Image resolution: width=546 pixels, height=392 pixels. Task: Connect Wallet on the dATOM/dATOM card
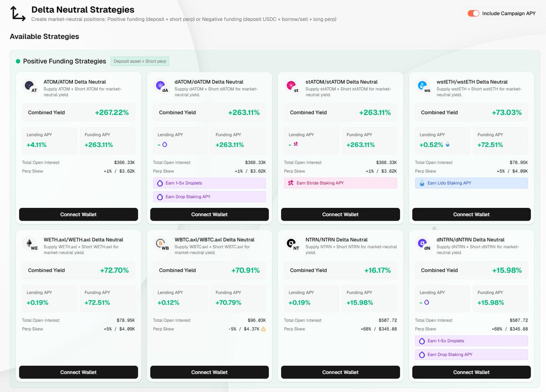[x=209, y=214]
